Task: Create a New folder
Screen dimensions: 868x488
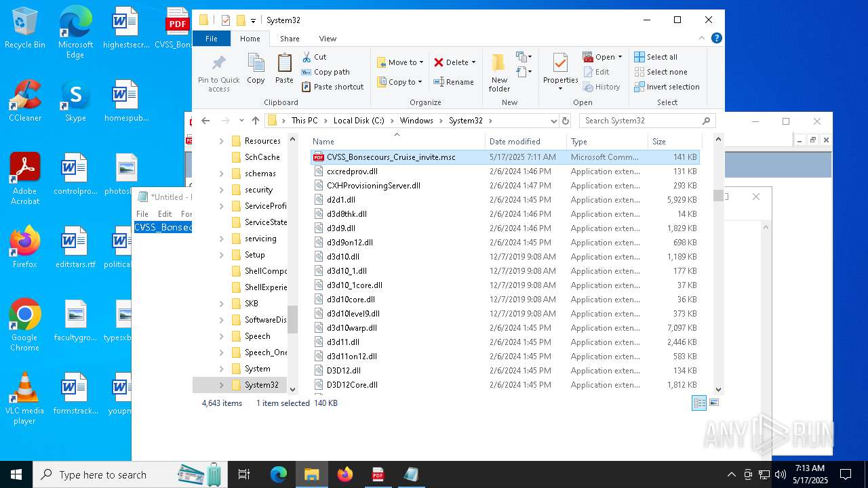Action: click(x=499, y=73)
